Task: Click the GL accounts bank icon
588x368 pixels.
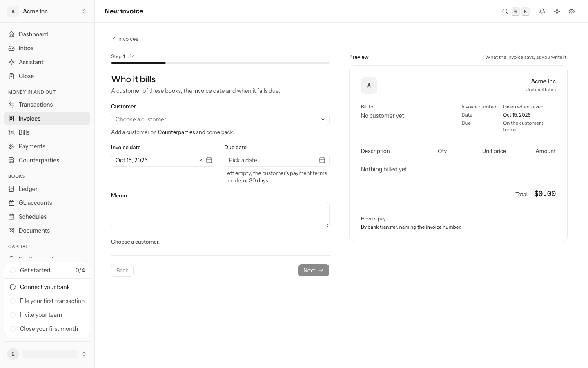Action: [x=11, y=203]
